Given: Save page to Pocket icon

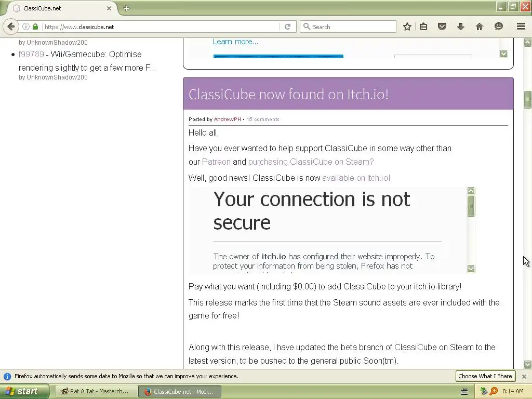Looking at the screenshot, I should 442,26.
